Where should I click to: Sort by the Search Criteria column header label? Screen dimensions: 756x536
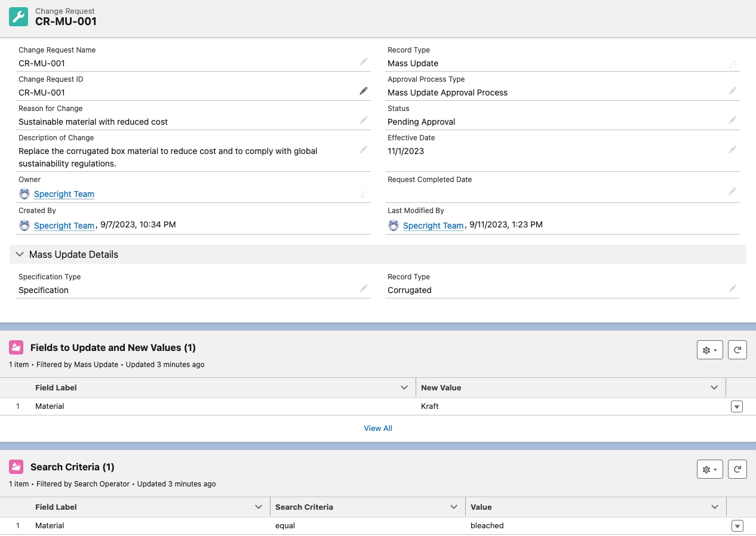click(304, 507)
